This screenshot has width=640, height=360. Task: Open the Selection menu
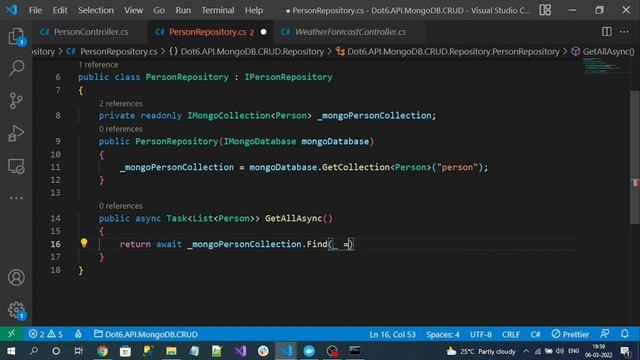(x=96, y=10)
